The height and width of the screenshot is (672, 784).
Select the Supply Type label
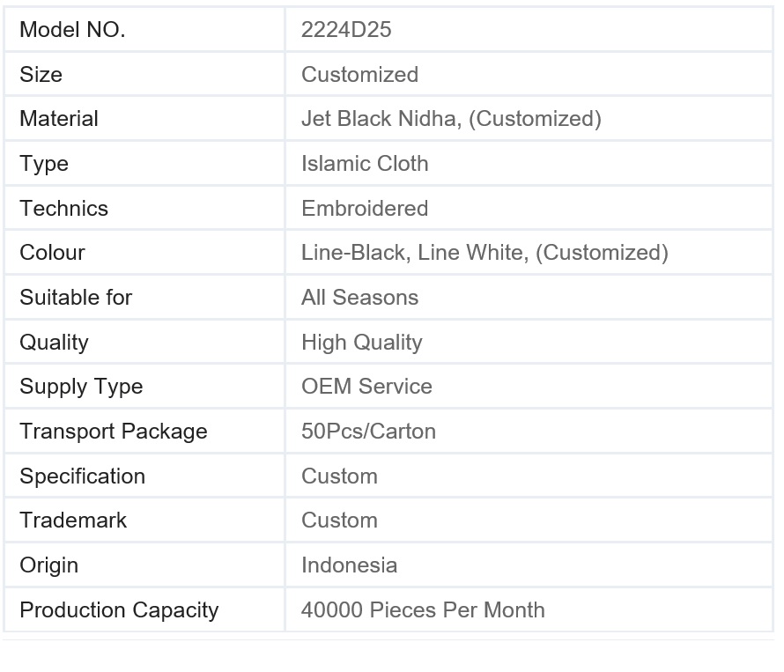point(81,387)
